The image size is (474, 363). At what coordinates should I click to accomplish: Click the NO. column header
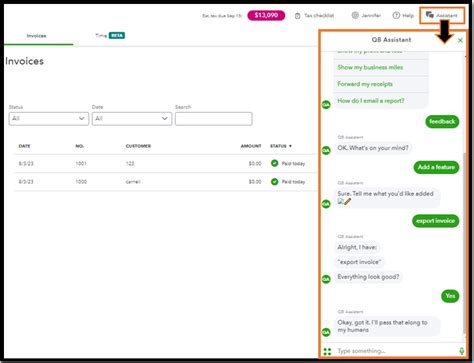tap(80, 146)
